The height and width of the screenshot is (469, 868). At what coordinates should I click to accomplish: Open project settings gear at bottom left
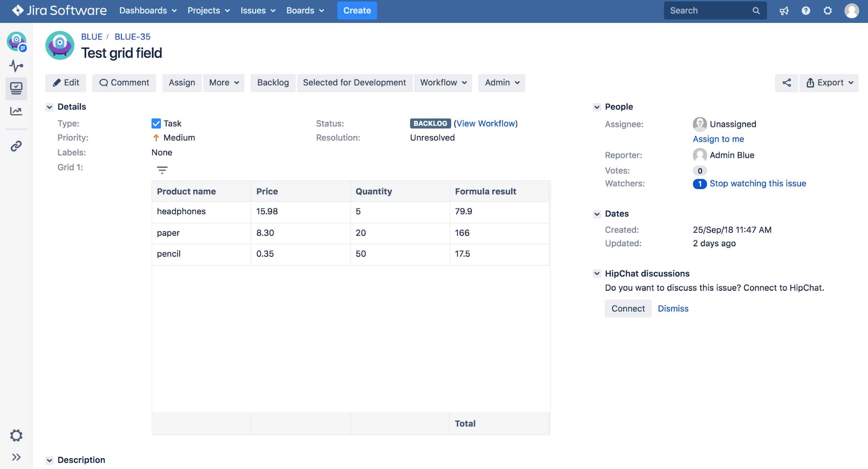[16, 435]
